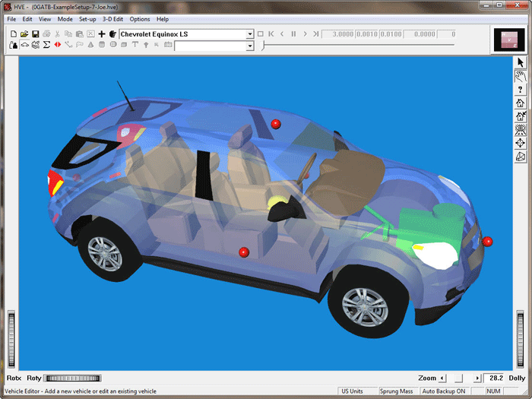The height and width of the screenshot is (399, 532).
Task: Save the case with the floppy disk icon
Action: coord(35,34)
